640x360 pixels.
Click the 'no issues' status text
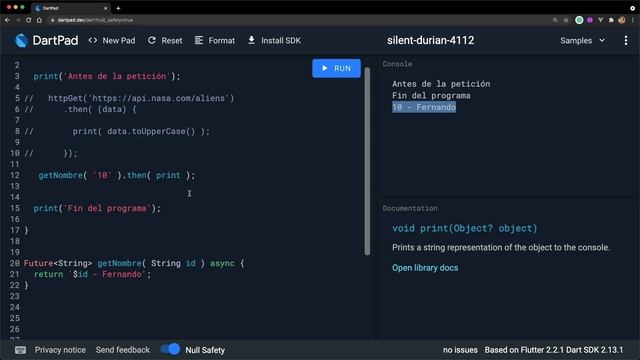coord(460,350)
